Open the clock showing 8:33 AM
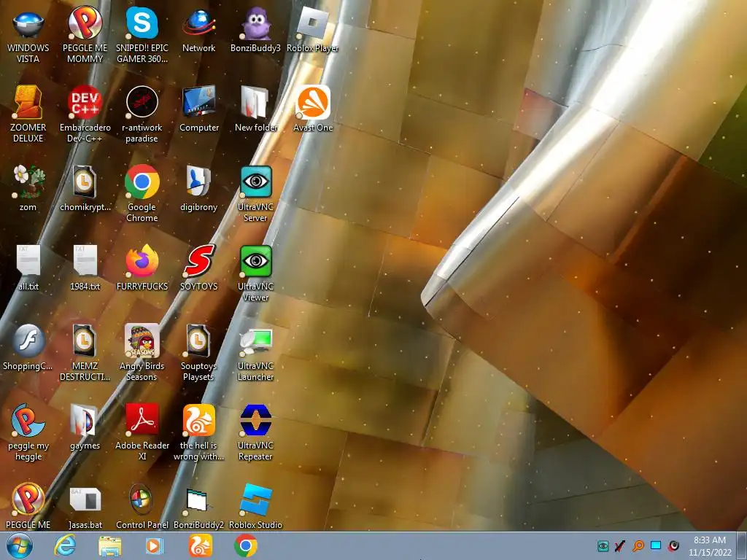Viewport: 747px width, 560px height. (x=709, y=546)
